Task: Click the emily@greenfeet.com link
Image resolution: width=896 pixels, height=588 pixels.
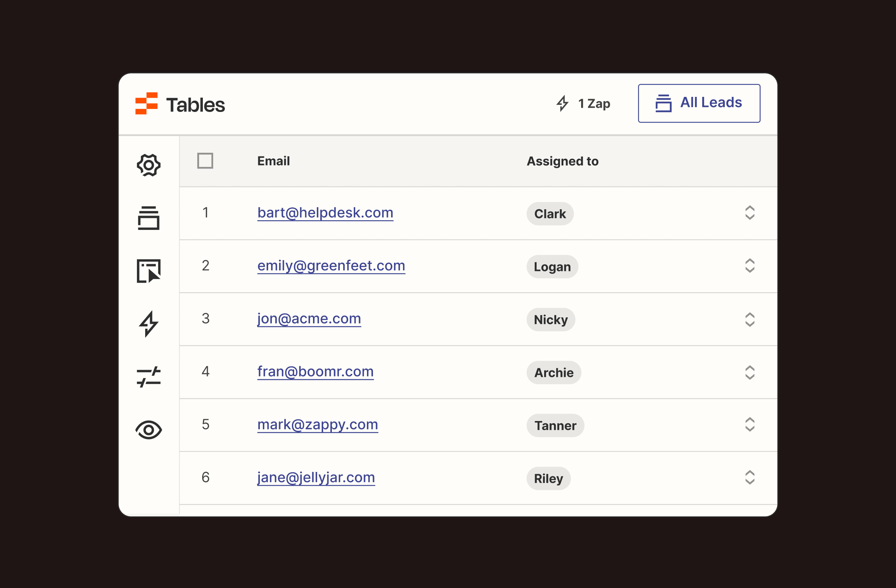Action: click(x=331, y=266)
